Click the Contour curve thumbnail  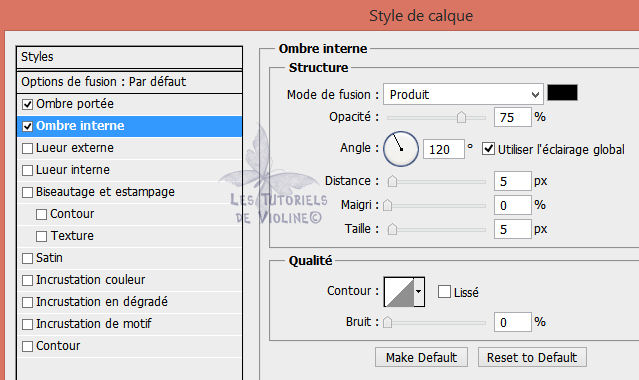click(x=399, y=292)
